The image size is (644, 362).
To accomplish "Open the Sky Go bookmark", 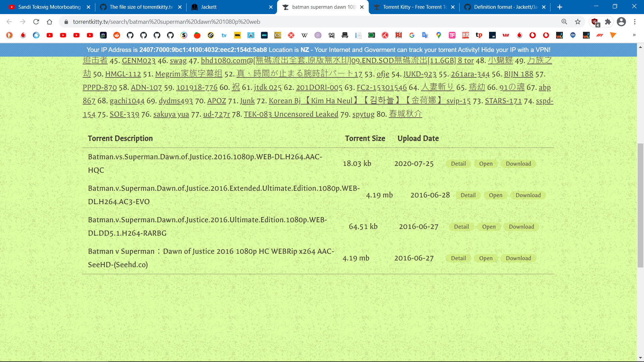I will tap(103, 35).
